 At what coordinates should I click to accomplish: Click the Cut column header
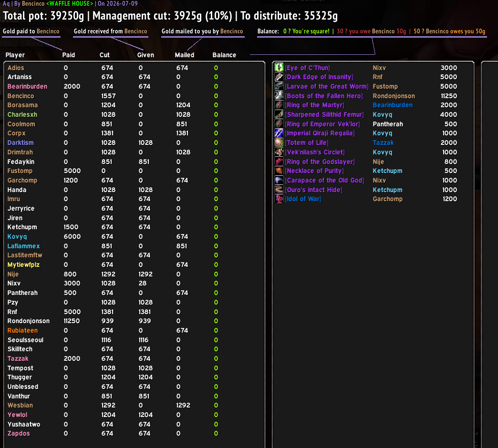[104, 55]
